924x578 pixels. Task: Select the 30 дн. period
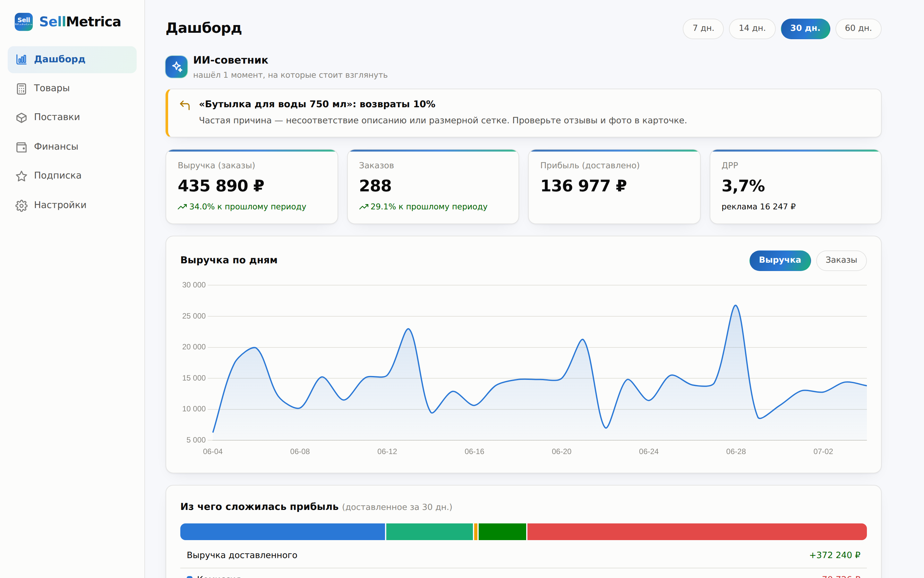pos(805,29)
